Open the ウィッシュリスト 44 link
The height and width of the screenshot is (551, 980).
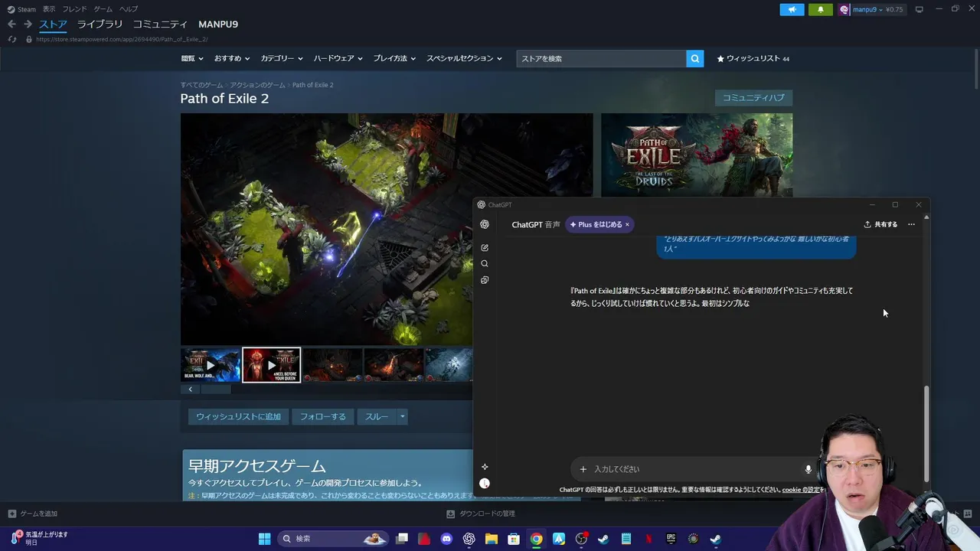[753, 58]
